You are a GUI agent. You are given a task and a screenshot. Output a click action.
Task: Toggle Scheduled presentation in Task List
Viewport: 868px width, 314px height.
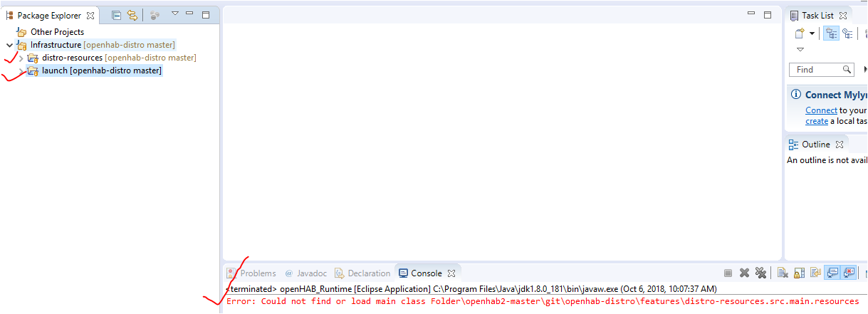coord(847,33)
